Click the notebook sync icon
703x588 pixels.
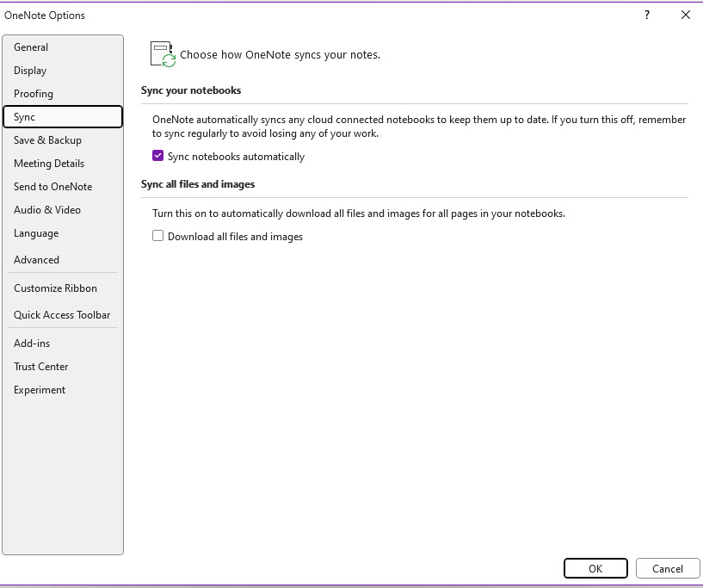(163, 54)
